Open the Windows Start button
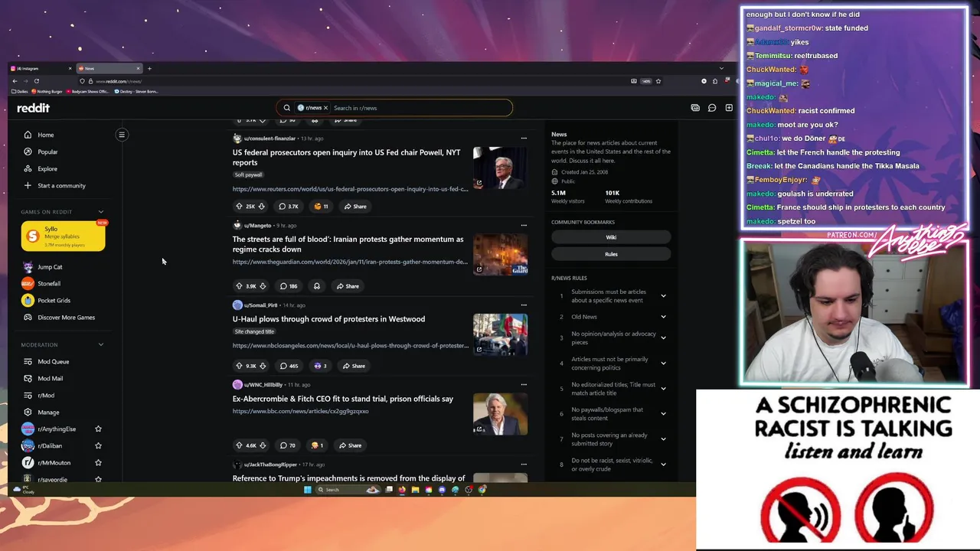Viewport: 980px width, 551px height. pyautogui.click(x=308, y=490)
